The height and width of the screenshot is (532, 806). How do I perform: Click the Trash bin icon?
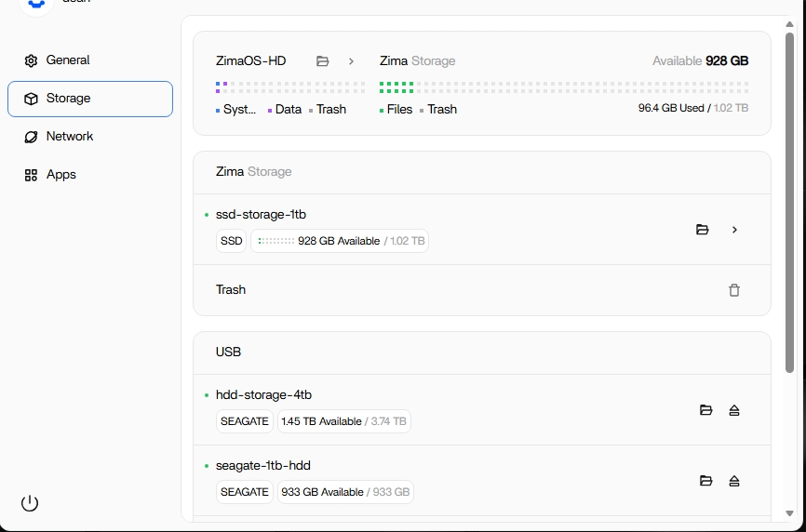tap(734, 290)
